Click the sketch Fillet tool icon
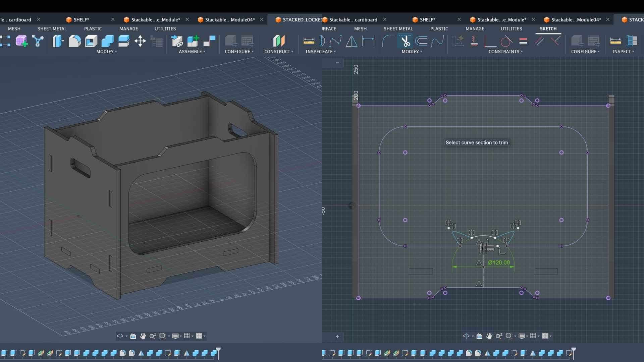This screenshot has width=644, height=362. [x=388, y=41]
